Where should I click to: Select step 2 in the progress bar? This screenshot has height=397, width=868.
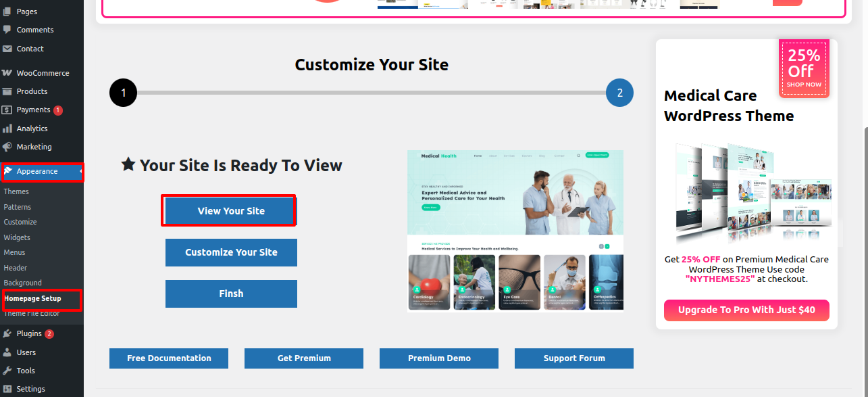pyautogui.click(x=619, y=93)
